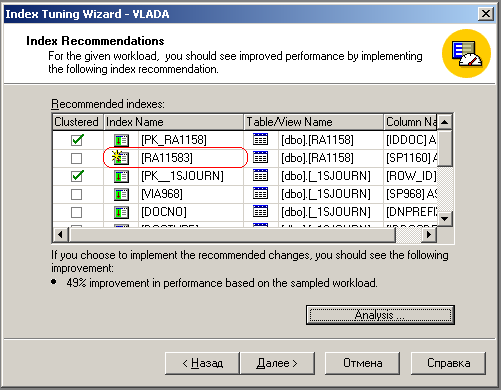Open help with Справка button
Screen dimensions: 501x390
pos(448,363)
